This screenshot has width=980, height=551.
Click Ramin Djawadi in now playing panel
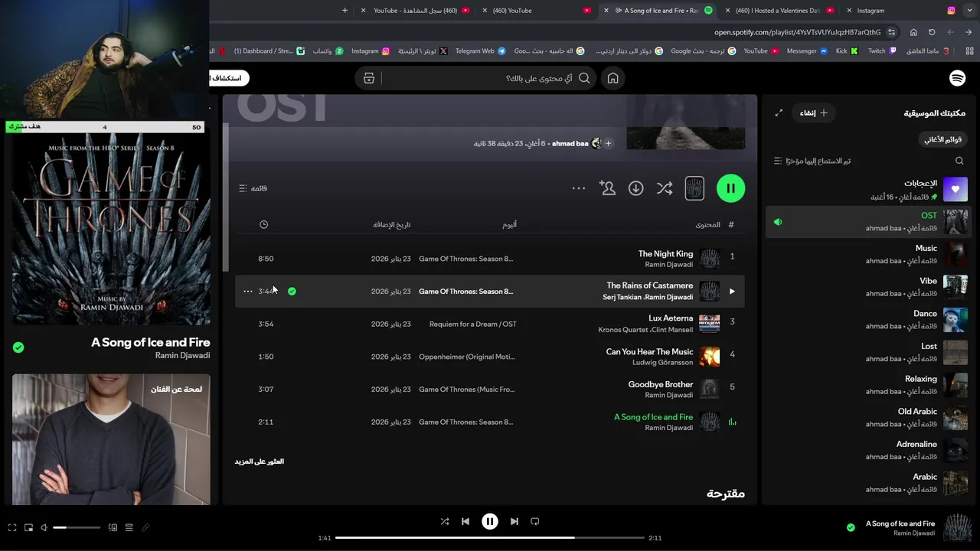coord(182,356)
